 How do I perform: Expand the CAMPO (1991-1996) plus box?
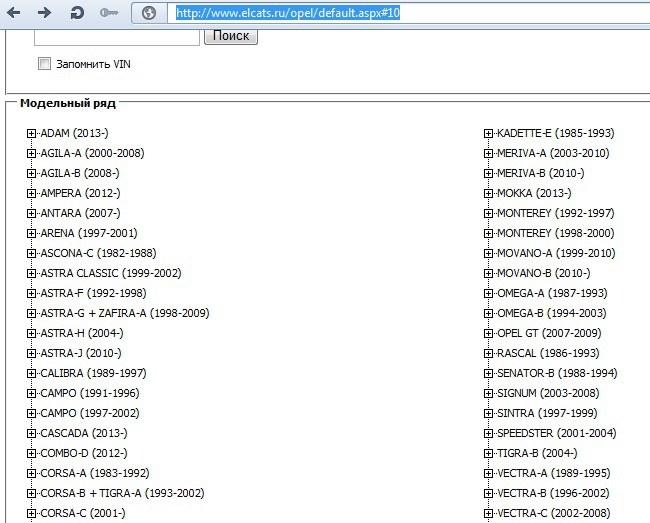pyautogui.click(x=32, y=393)
